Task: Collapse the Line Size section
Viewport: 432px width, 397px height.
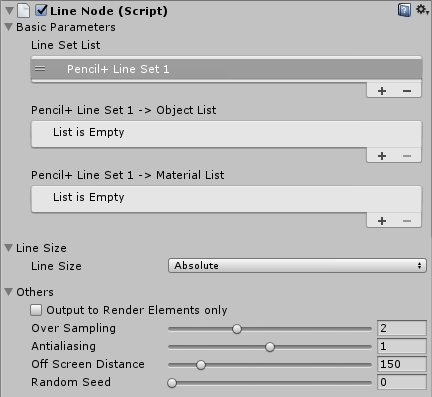Action: [9, 248]
